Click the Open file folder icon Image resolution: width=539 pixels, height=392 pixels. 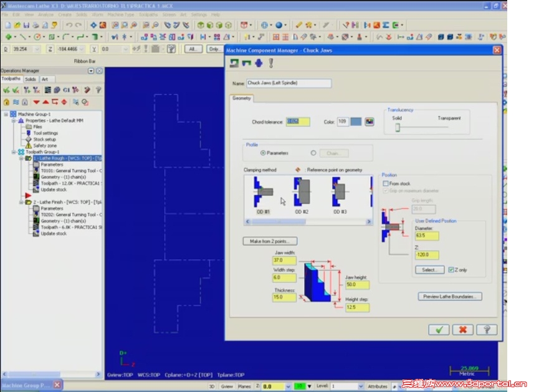[17, 25]
